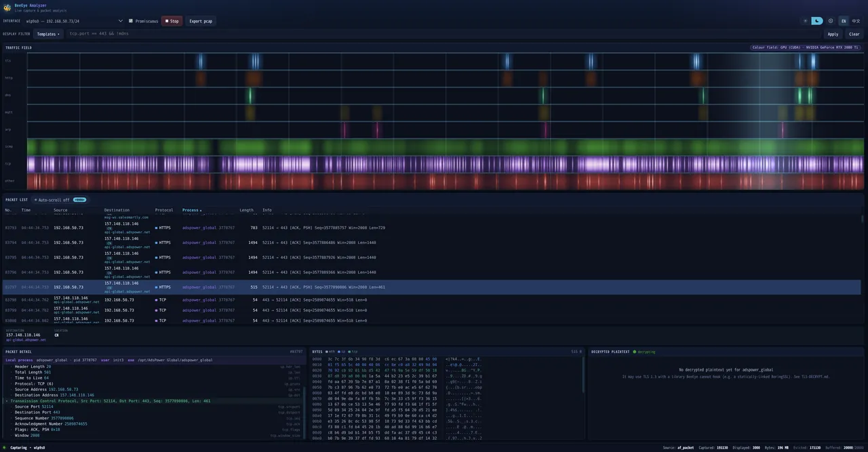Select Destination Address 157.148.118.146 detail row
Viewport: 868px width, 452px height.
153,395
